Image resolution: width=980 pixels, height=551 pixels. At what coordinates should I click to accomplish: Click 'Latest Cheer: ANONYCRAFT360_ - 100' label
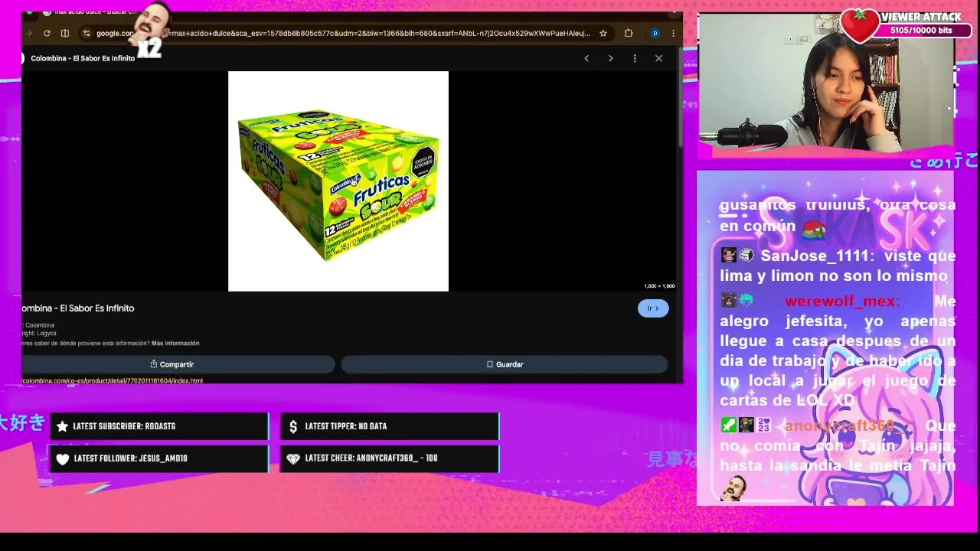tap(371, 458)
